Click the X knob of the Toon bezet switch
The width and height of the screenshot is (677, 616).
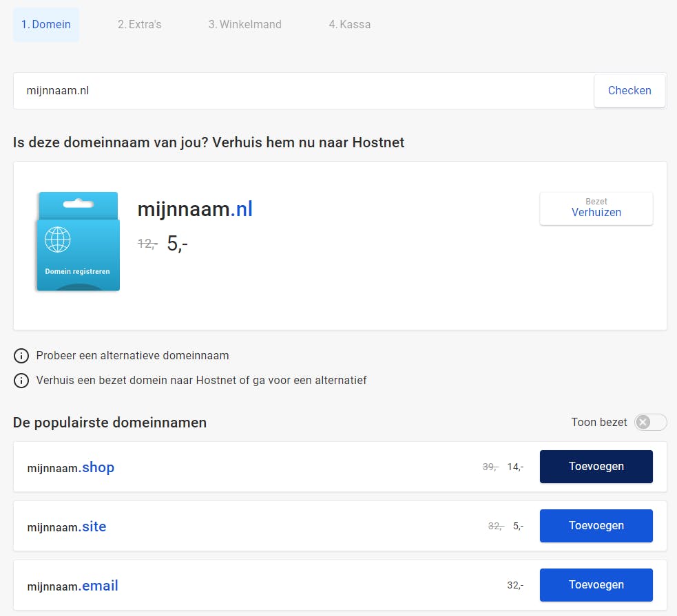click(644, 422)
